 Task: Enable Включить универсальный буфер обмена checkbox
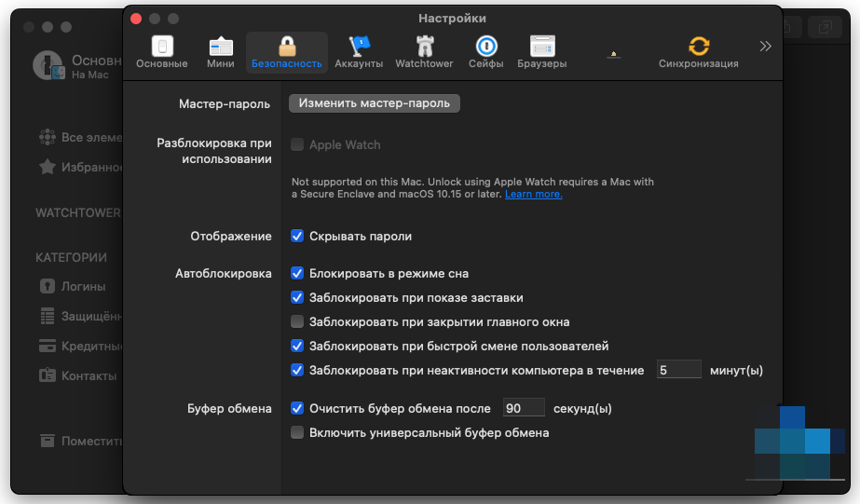tap(297, 433)
